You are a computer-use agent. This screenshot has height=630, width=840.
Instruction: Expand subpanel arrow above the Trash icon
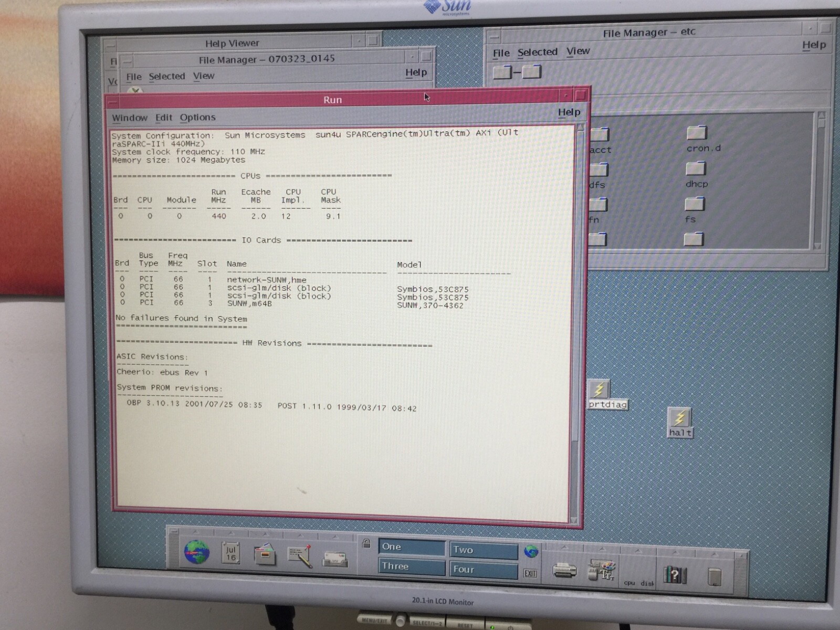click(715, 555)
